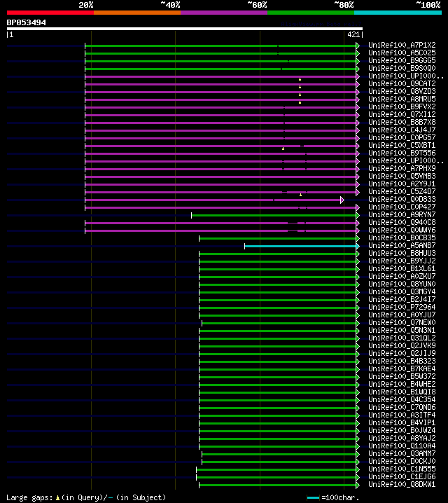Click the UniRef100_A8MRU5 label
Screen dimensions: 448x503
pos(402,99)
